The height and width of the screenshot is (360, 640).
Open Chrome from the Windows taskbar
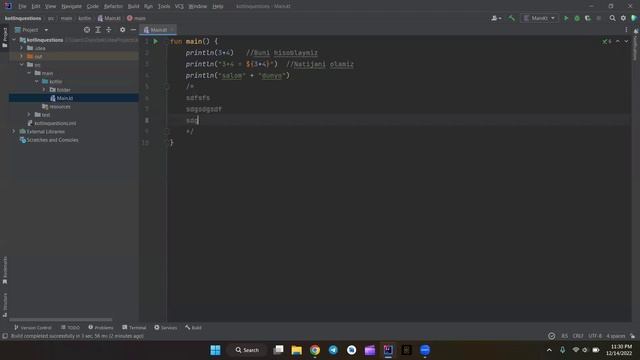pyautogui.click(x=315, y=350)
